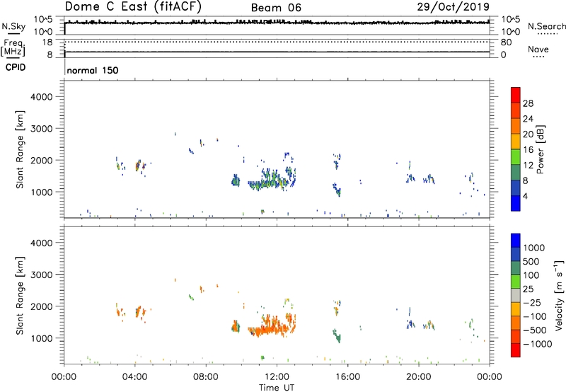Click the 'CPID' label

click(x=16, y=67)
